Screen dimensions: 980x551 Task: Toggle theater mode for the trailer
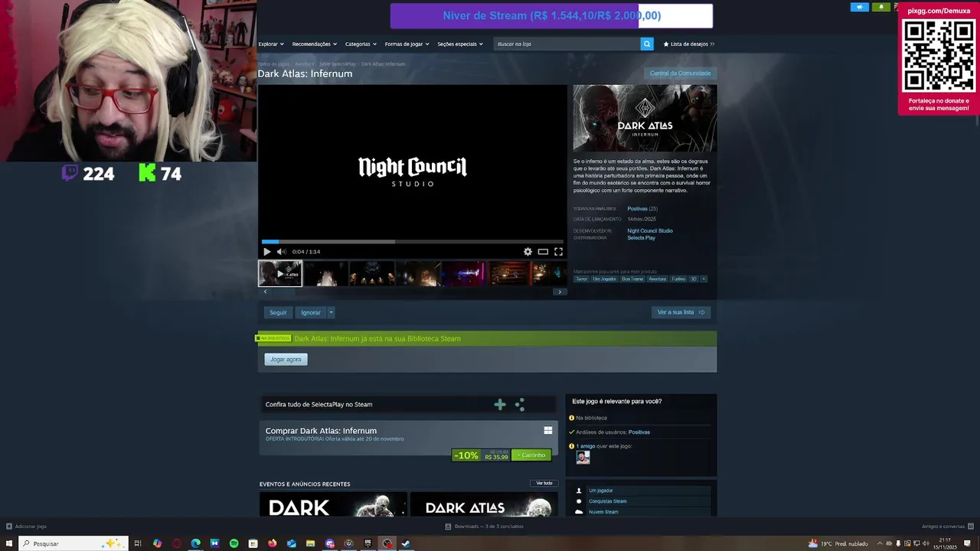point(543,252)
